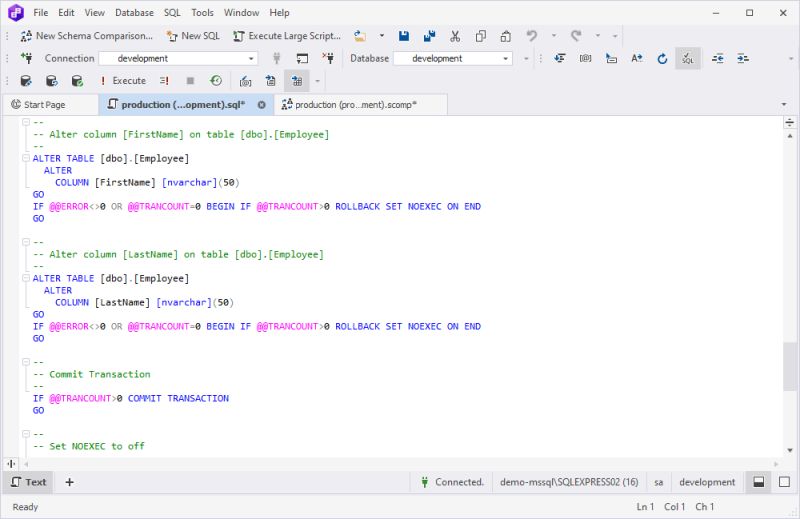Click the Save All icon
The image size is (800, 519).
click(430, 36)
